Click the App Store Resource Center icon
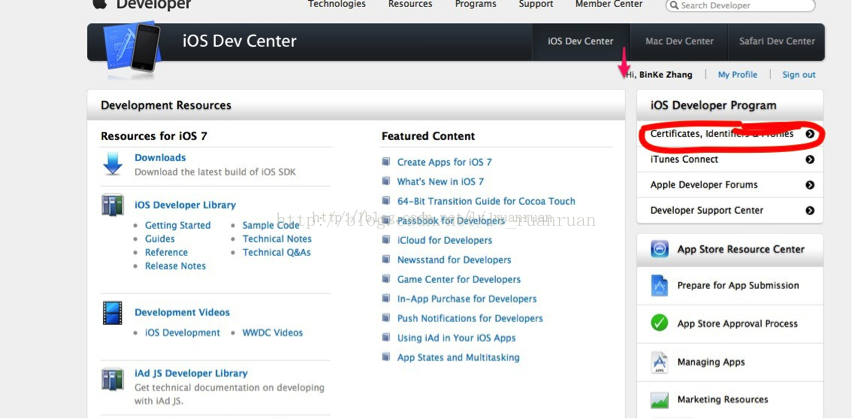This screenshot has width=852, height=419. pyautogui.click(x=660, y=249)
